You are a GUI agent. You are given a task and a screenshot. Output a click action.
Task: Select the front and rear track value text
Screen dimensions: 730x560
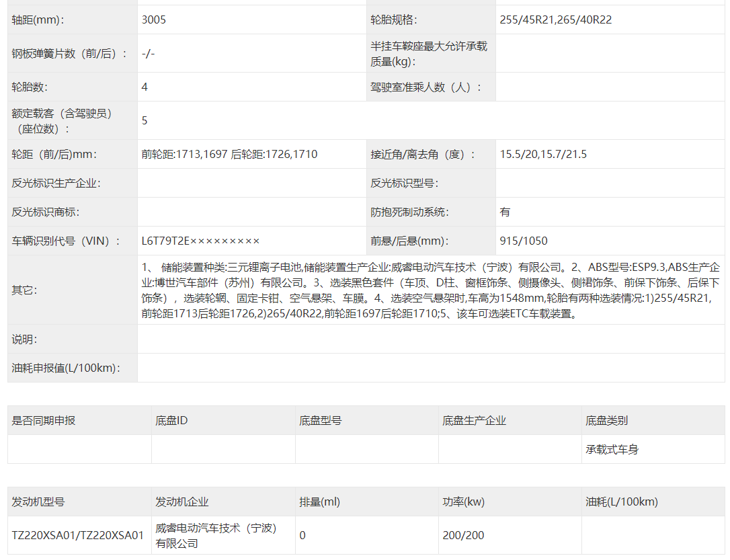click(229, 154)
